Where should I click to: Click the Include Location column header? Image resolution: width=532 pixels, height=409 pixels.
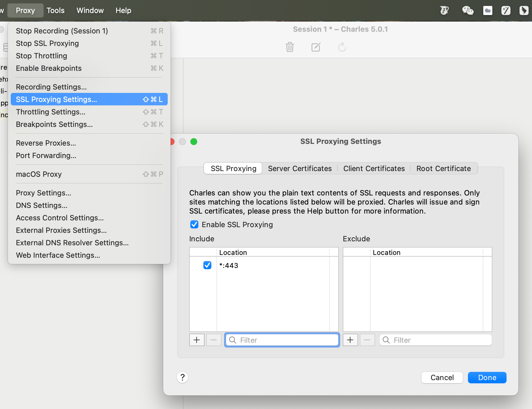[273, 252]
